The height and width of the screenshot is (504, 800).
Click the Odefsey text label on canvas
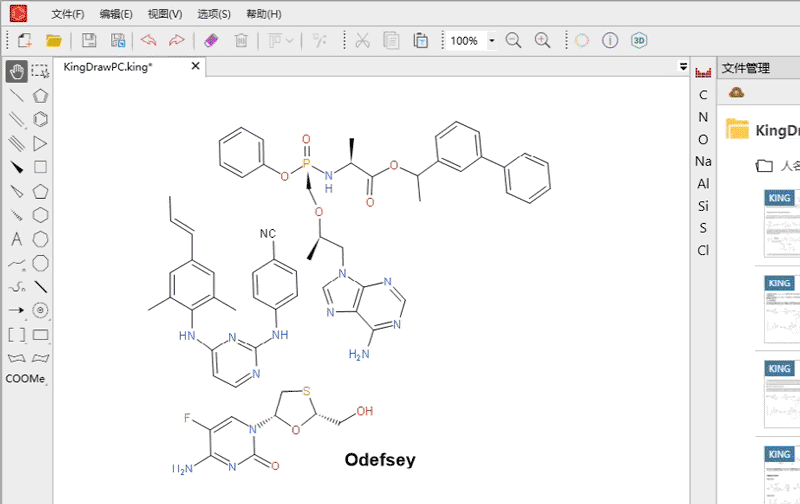point(380,460)
